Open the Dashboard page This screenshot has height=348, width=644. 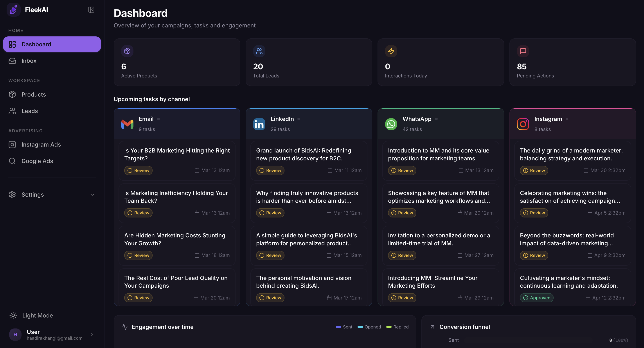pyautogui.click(x=52, y=44)
